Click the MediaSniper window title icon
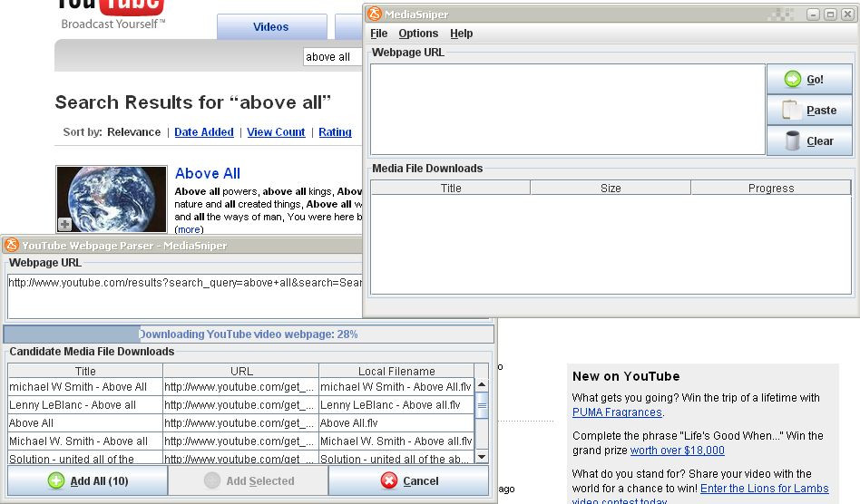Viewport: 860px width, 504px height. pyautogui.click(x=375, y=14)
